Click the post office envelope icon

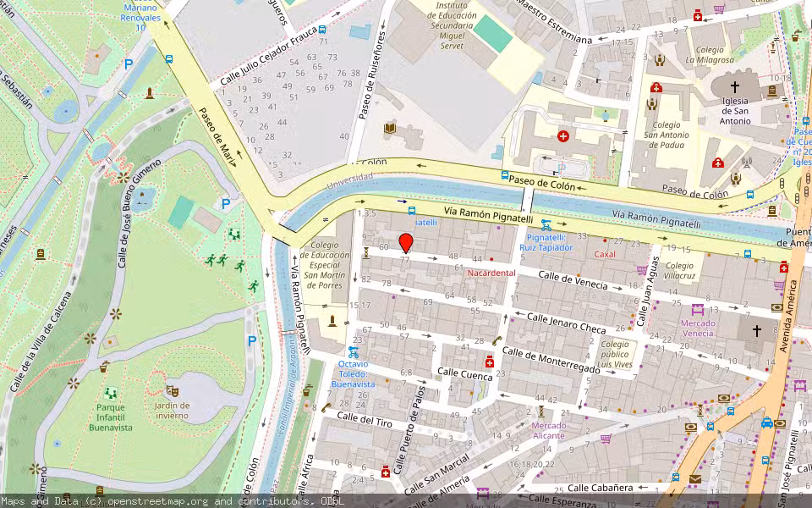pyautogui.click(x=694, y=479)
